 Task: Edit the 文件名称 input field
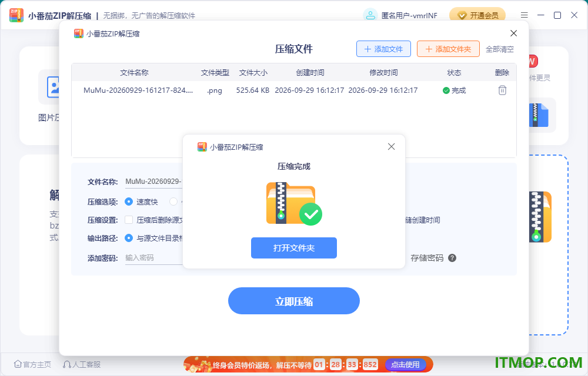click(153, 182)
